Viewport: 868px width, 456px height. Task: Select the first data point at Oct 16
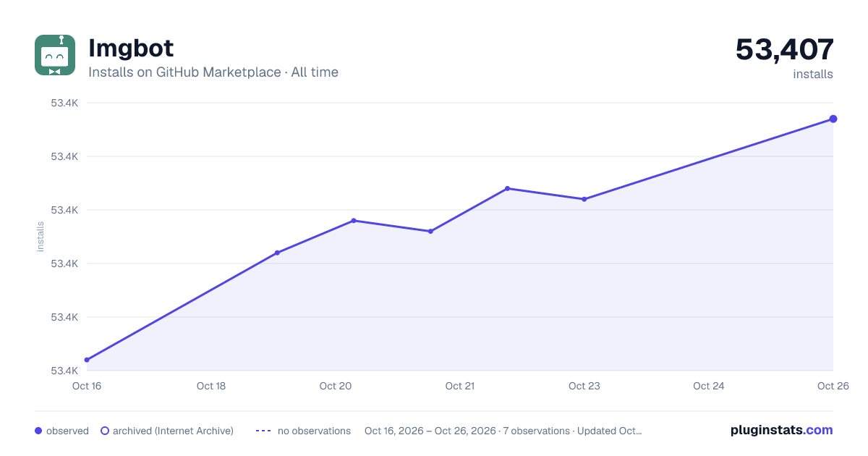tap(87, 360)
